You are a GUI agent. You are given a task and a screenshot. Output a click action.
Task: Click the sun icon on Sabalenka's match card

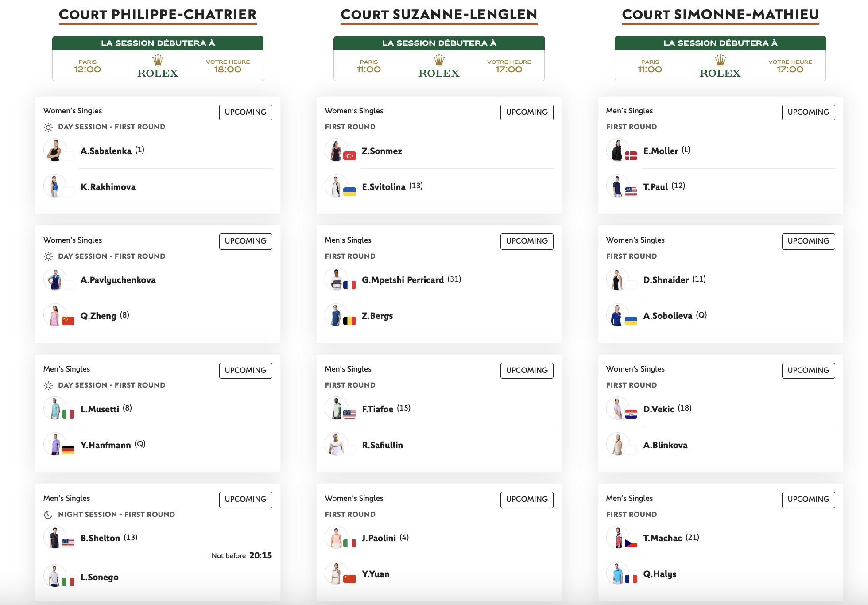[48, 128]
